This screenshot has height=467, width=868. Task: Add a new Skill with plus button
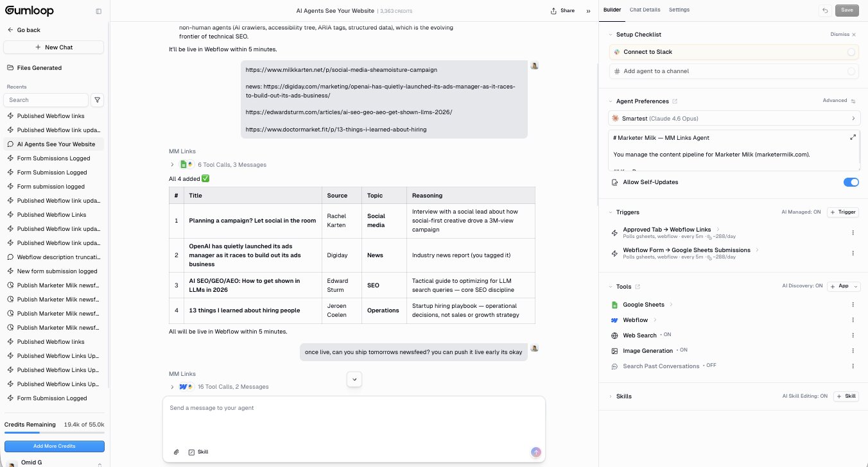(846, 396)
